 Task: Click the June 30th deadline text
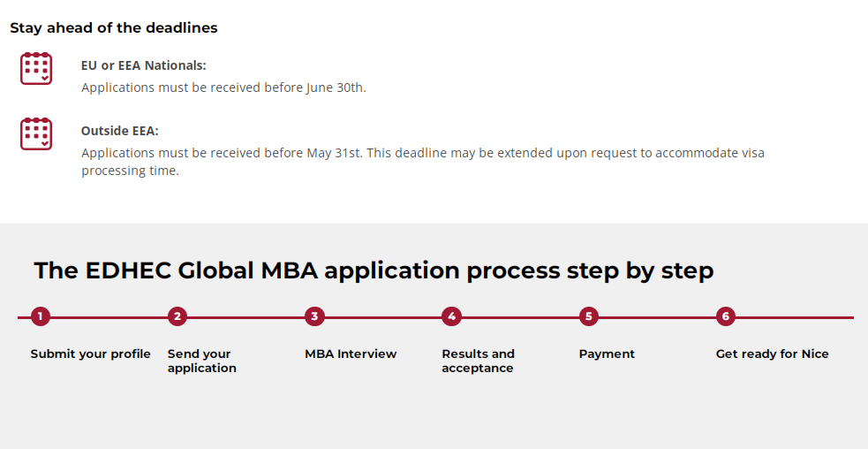223,88
